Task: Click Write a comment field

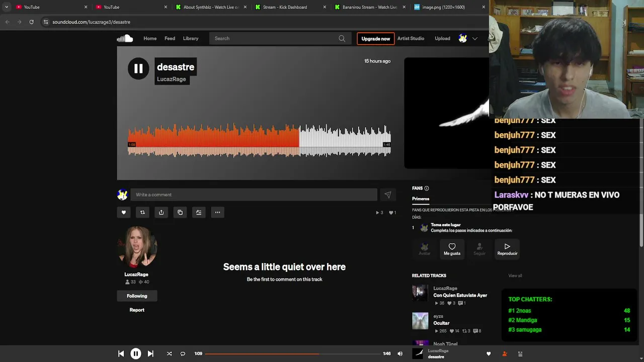Action: (254, 195)
